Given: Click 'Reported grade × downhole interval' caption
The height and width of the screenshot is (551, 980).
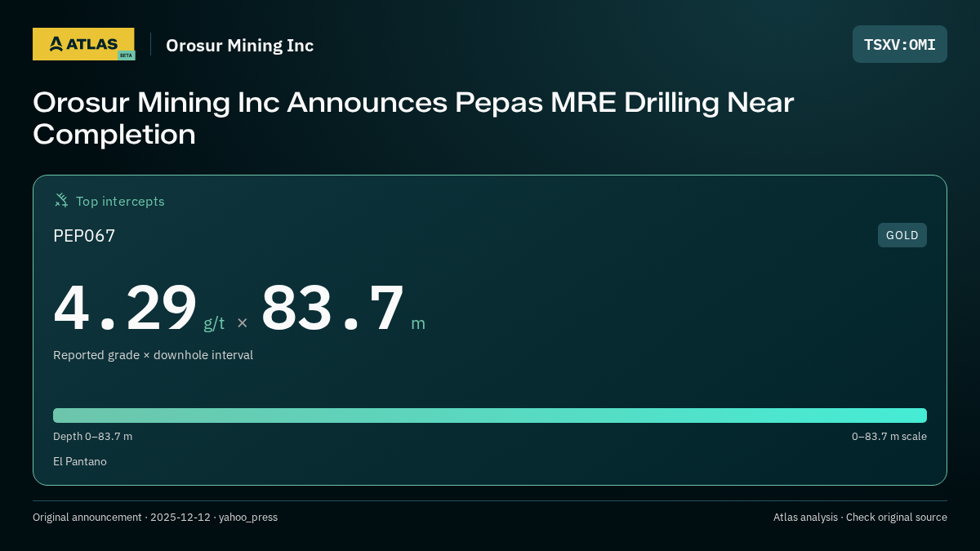Looking at the screenshot, I should (153, 355).
